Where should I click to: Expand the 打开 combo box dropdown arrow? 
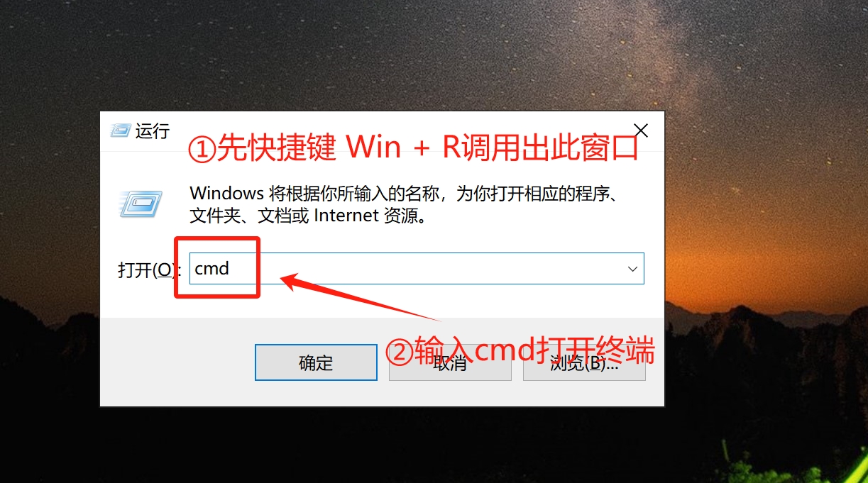[632, 269]
